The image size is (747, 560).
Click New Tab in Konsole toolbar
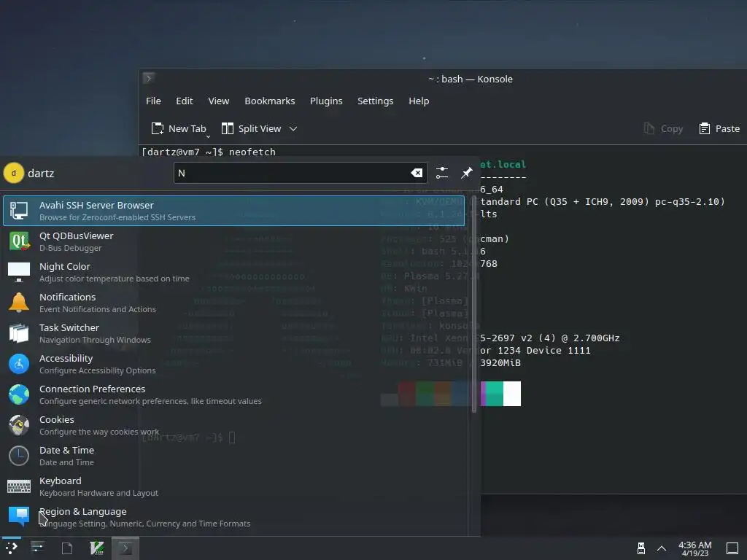pyautogui.click(x=179, y=128)
